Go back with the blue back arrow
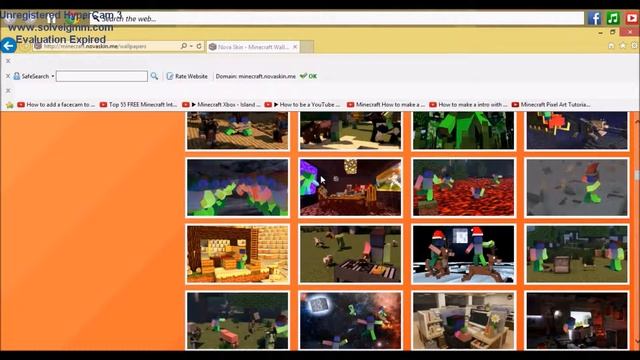Image resolution: width=640 pixels, height=360 pixels. coord(8,46)
